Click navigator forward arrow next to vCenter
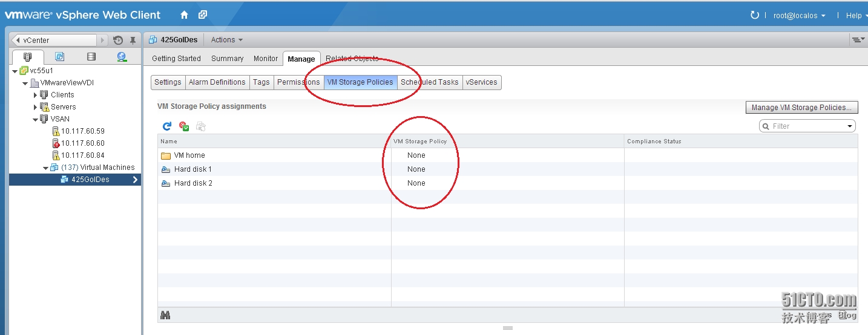 [102, 41]
